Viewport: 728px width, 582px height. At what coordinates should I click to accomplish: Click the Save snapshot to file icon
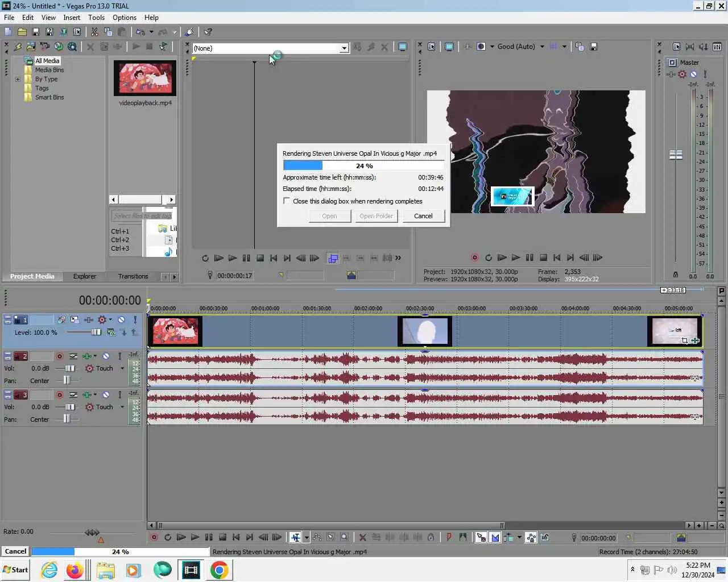pyautogui.click(x=593, y=47)
